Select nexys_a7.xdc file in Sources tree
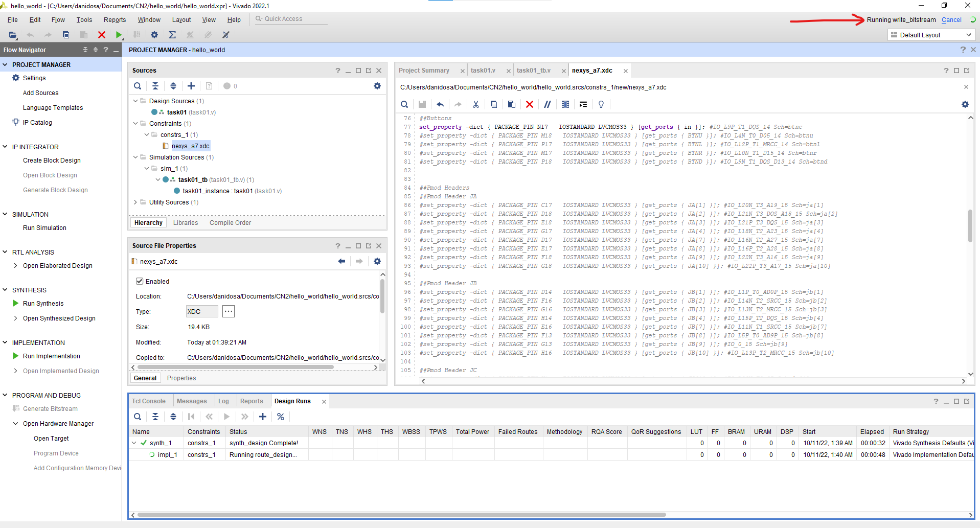Image resolution: width=980 pixels, height=528 pixels. coord(190,146)
